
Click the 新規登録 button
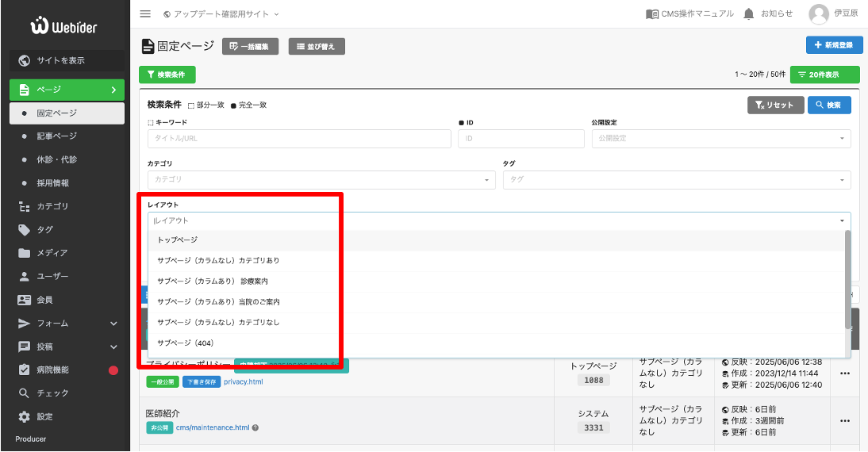[834, 45]
